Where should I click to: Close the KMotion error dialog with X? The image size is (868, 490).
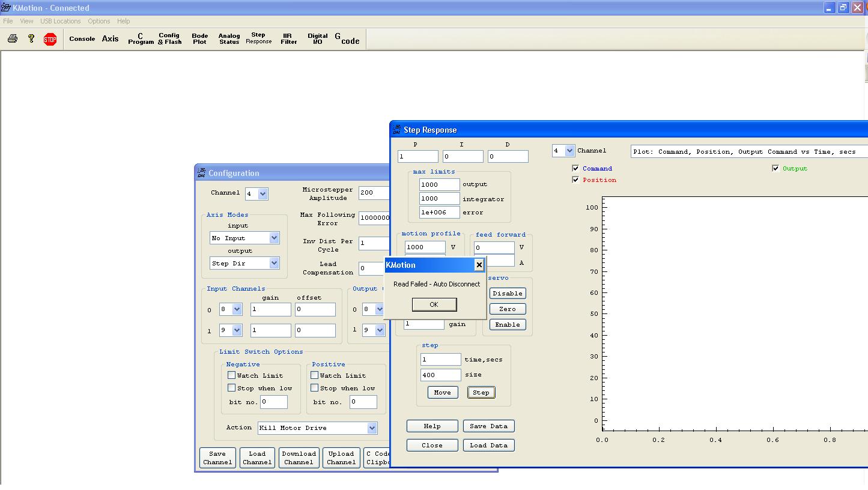[x=479, y=265]
